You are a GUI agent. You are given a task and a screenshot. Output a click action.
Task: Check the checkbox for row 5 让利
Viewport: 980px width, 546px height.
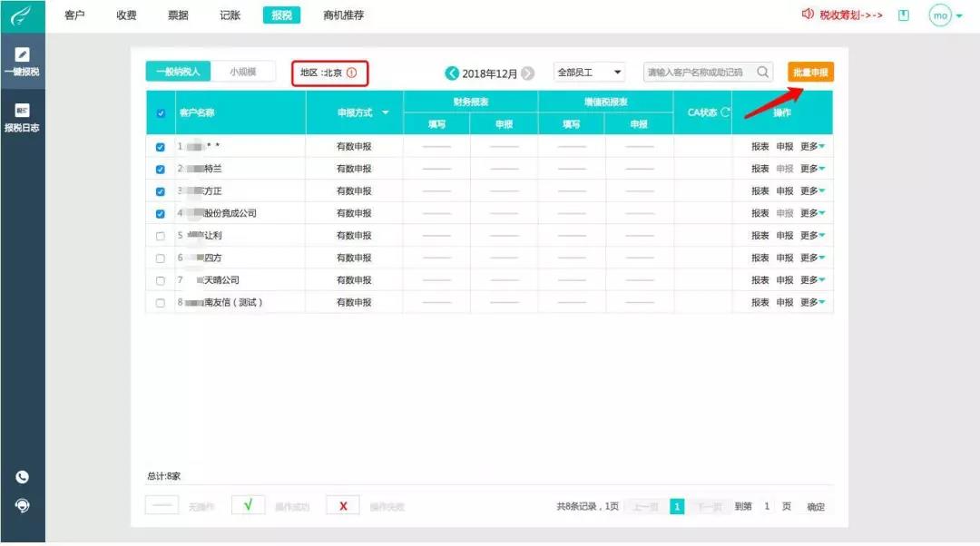161,236
